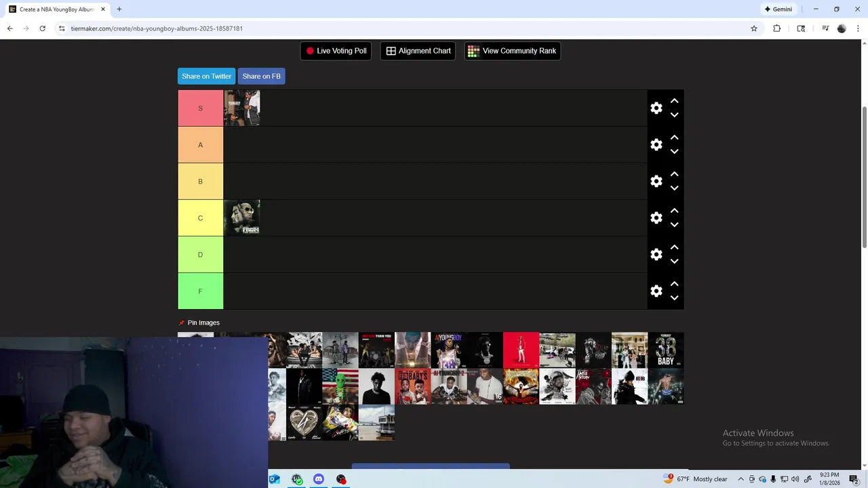This screenshot has width=868, height=488.
Task: Open the Chrome profile avatar
Action: (842, 28)
